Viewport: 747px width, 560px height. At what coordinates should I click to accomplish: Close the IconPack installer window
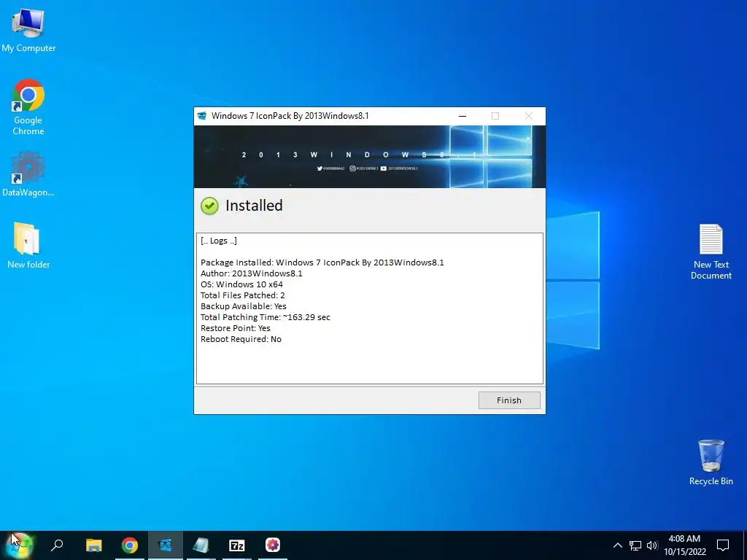tap(528, 116)
